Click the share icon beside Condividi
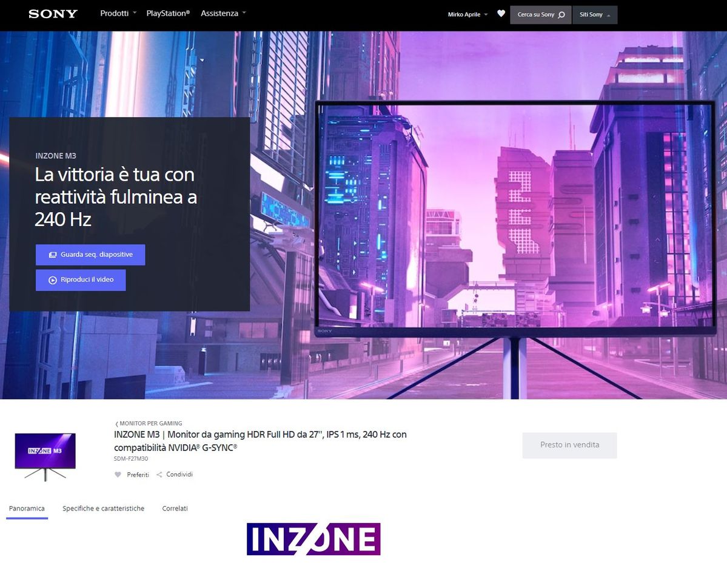The height and width of the screenshot is (588, 727). (x=159, y=475)
